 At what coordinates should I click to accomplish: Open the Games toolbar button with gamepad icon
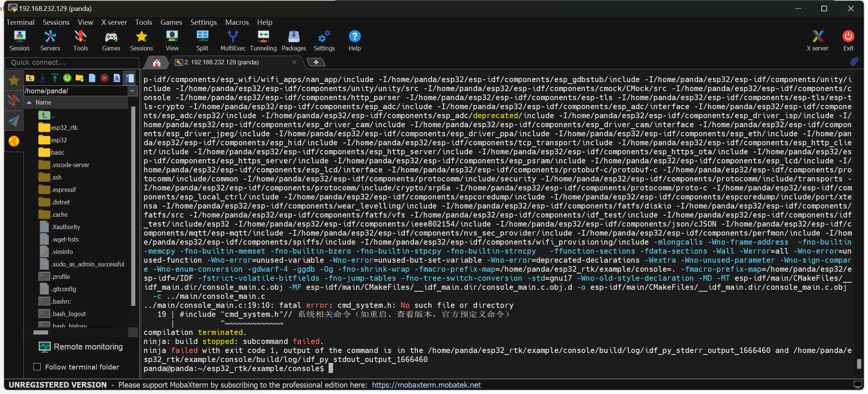tap(111, 41)
